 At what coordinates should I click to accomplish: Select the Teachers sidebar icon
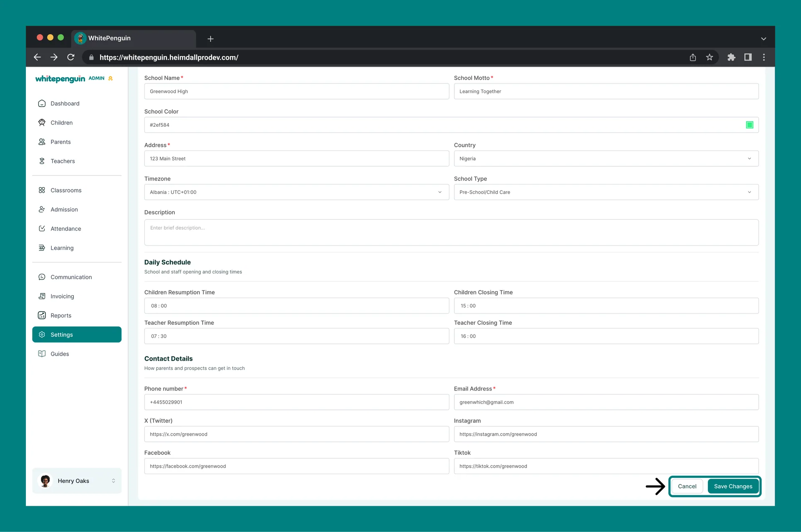click(x=42, y=161)
